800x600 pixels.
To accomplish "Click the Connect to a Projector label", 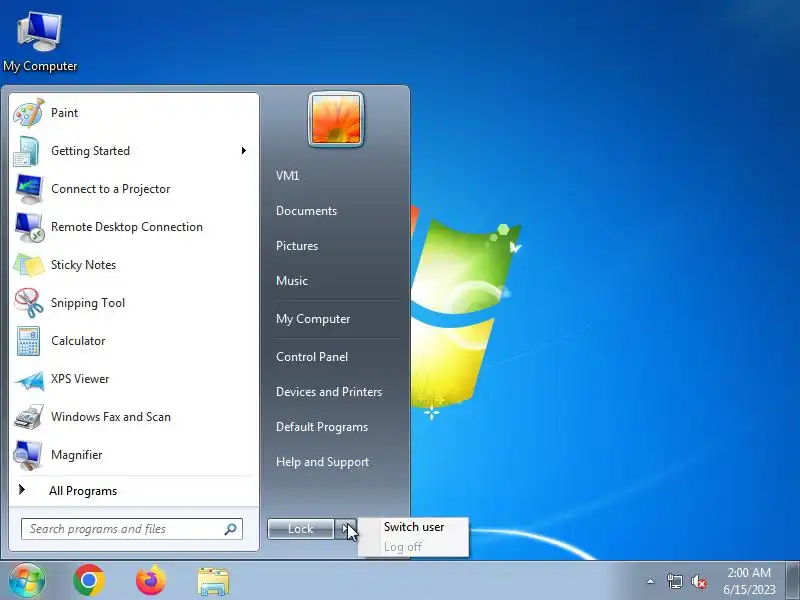I will 110,189.
